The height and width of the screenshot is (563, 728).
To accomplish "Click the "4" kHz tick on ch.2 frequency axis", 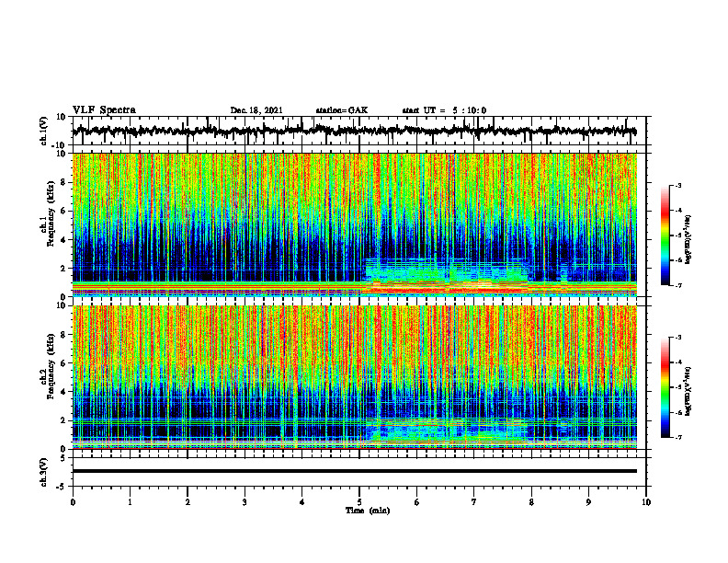I will [x=64, y=392].
